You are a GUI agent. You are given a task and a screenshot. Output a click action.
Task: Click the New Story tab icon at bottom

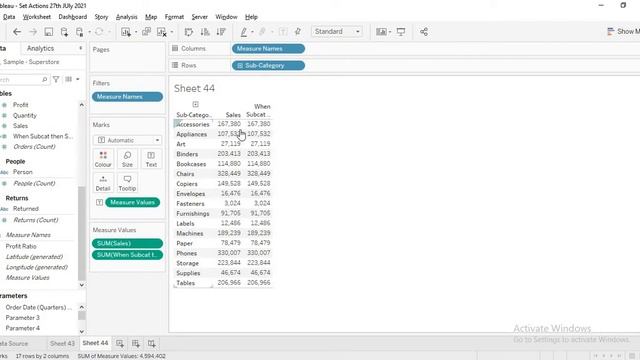[x=151, y=344]
